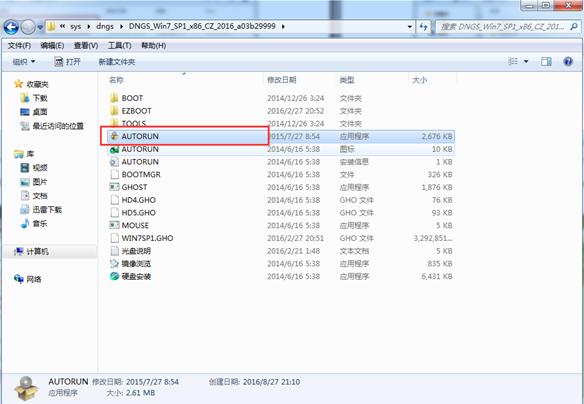
Task: Select the HD4.GHO file
Action: [281, 200]
